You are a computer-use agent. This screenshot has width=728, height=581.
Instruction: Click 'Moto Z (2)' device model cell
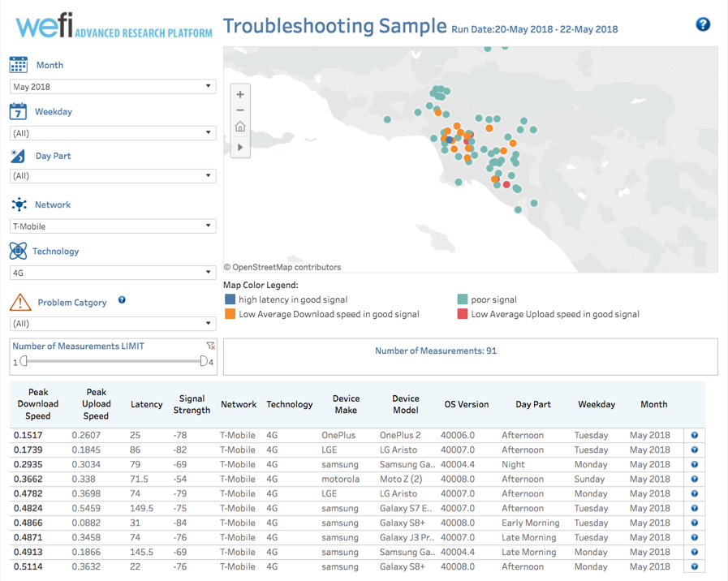401,479
